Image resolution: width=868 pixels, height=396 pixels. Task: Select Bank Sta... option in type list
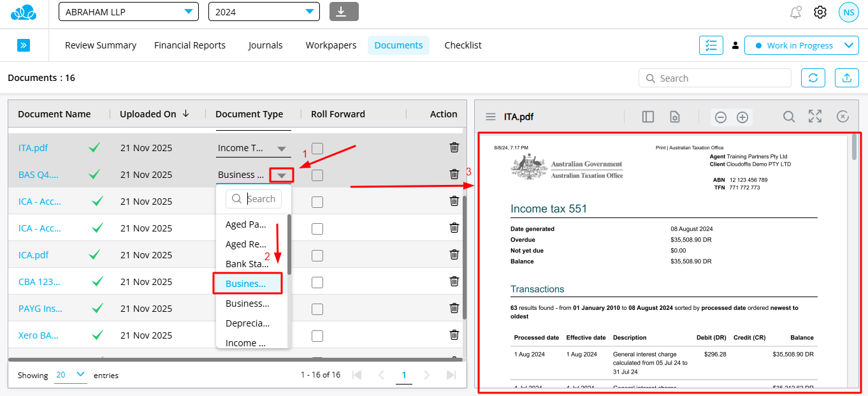coord(247,264)
